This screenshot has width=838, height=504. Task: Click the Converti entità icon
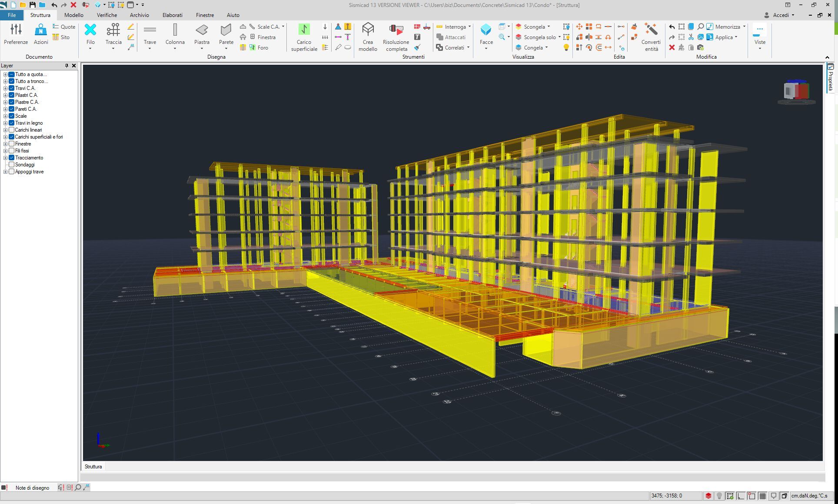pos(651,30)
